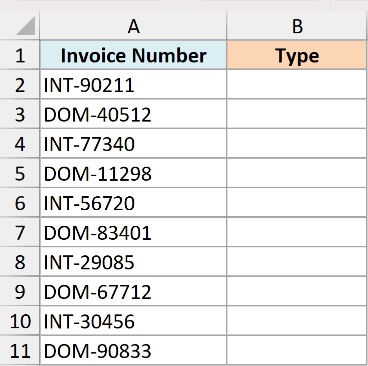Select row 10 header
The image size is (368, 366).
[20, 321]
